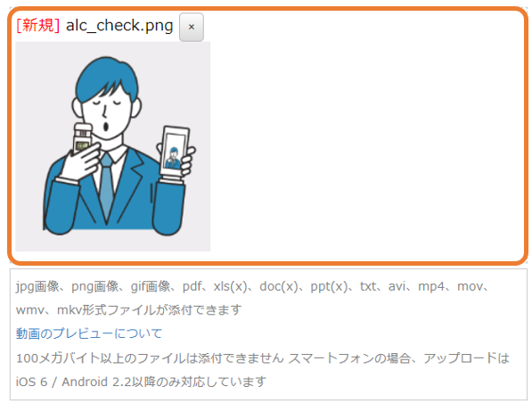This screenshot has height=403, width=532.
Task: Click the 100メガバイト以上 file size note
Action: coord(150,358)
